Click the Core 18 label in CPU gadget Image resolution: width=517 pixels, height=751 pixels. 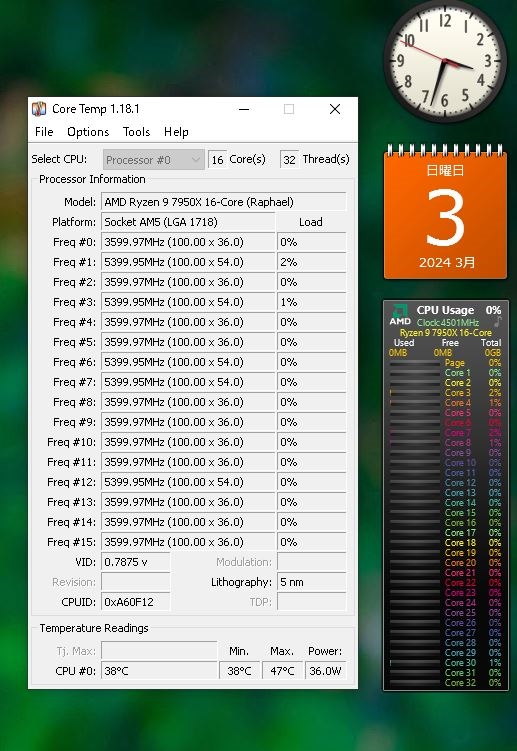[x=460, y=543]
